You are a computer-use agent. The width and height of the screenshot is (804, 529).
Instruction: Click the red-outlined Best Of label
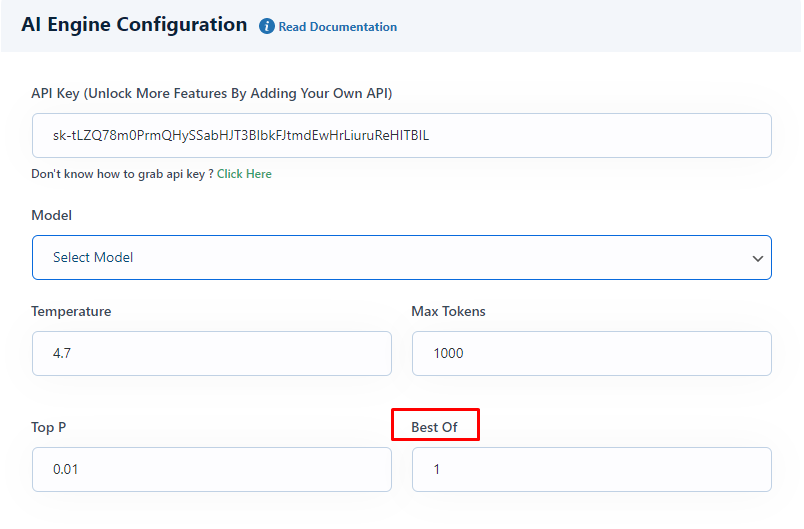click(x=434, y=427)
